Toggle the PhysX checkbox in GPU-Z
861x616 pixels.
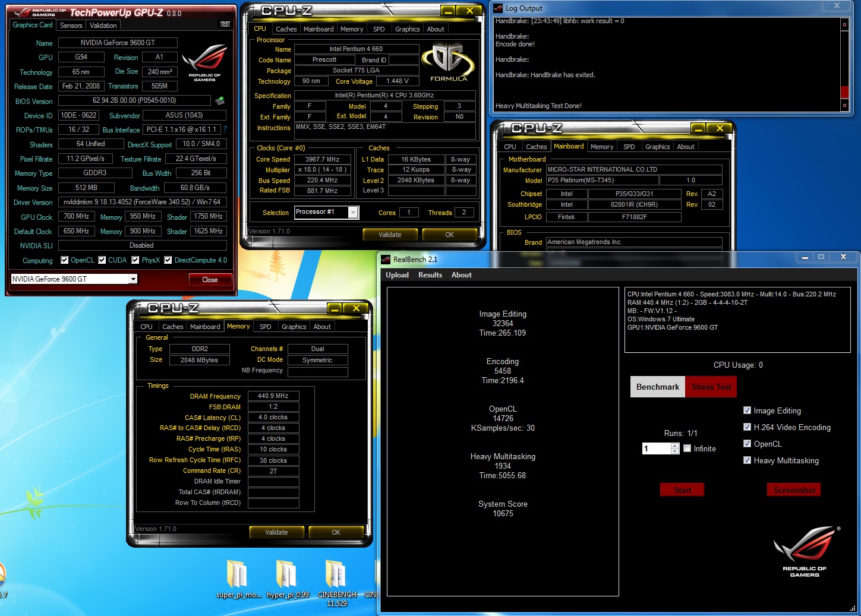click(135, 260)
